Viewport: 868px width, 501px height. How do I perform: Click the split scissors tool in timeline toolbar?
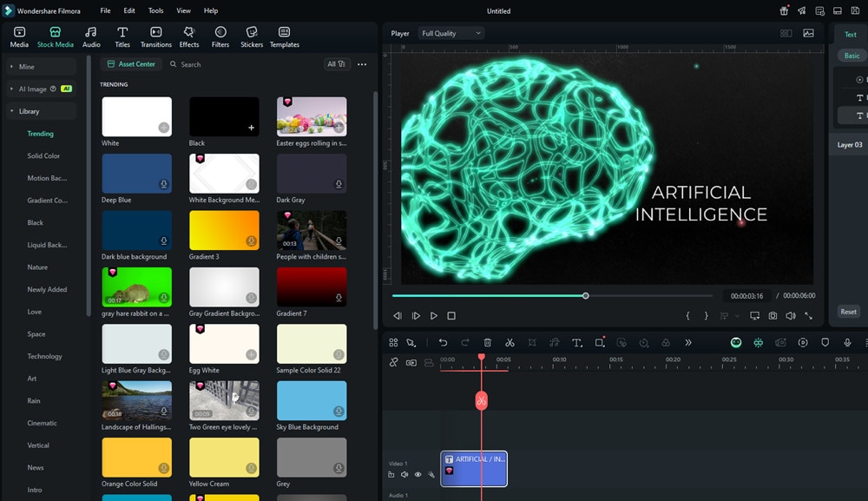point(510,343)
